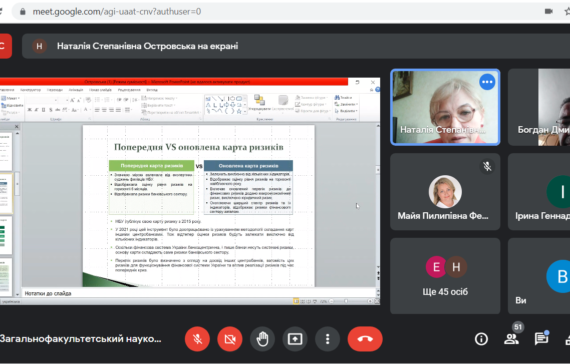Open options on Наталія Степанівна's video tile
Image resolution: width=570 pixels, height=364 pixels.
click(487, 82)
